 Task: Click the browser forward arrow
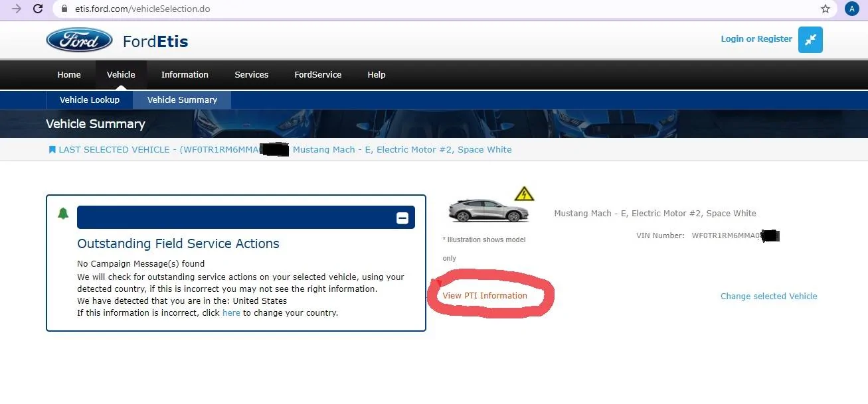[17, 9]
